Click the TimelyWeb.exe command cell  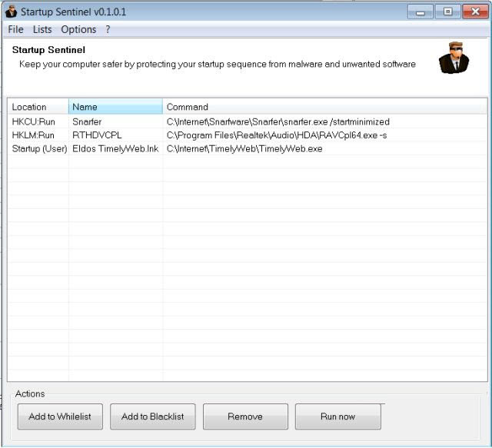pos(244,149)
